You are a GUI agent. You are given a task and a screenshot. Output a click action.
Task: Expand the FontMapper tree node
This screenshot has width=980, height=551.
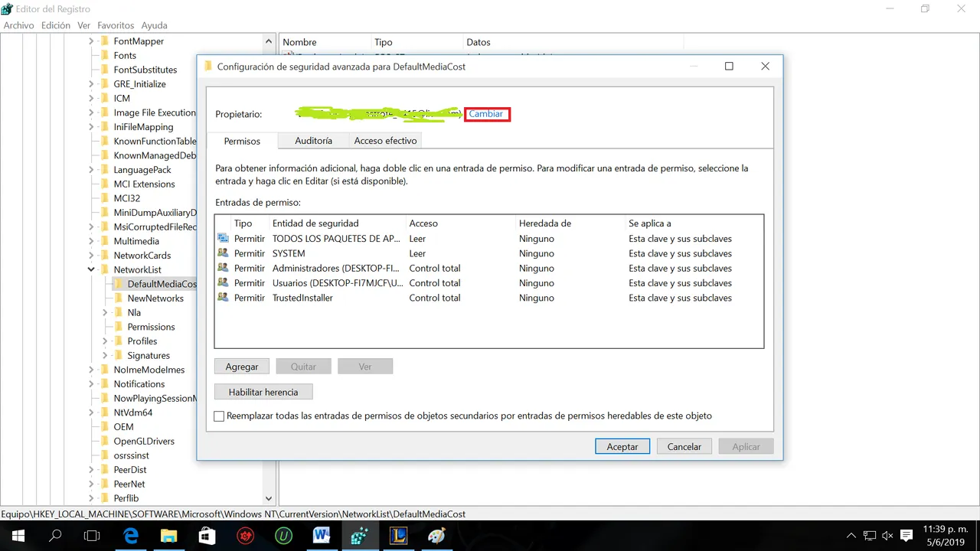click(91, 41)
